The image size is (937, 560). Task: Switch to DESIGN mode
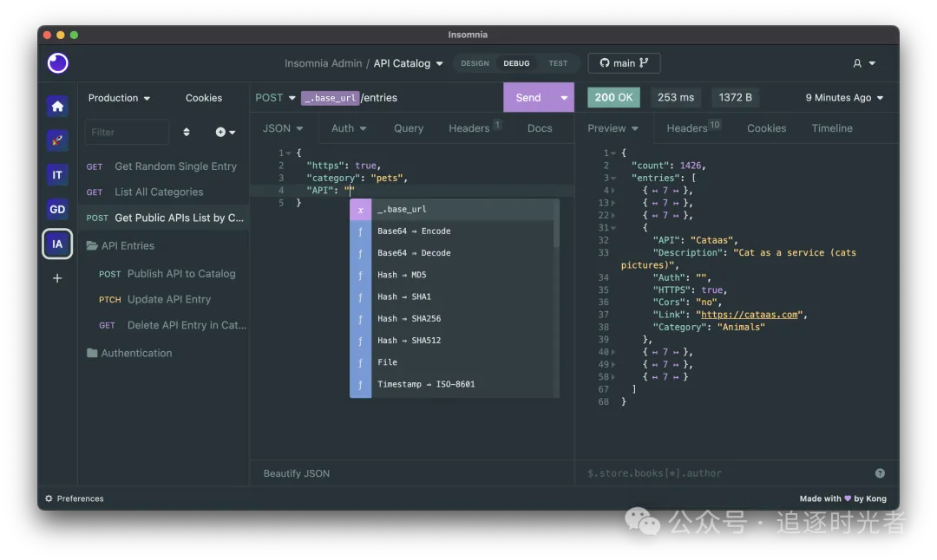(x=475, y=63)
